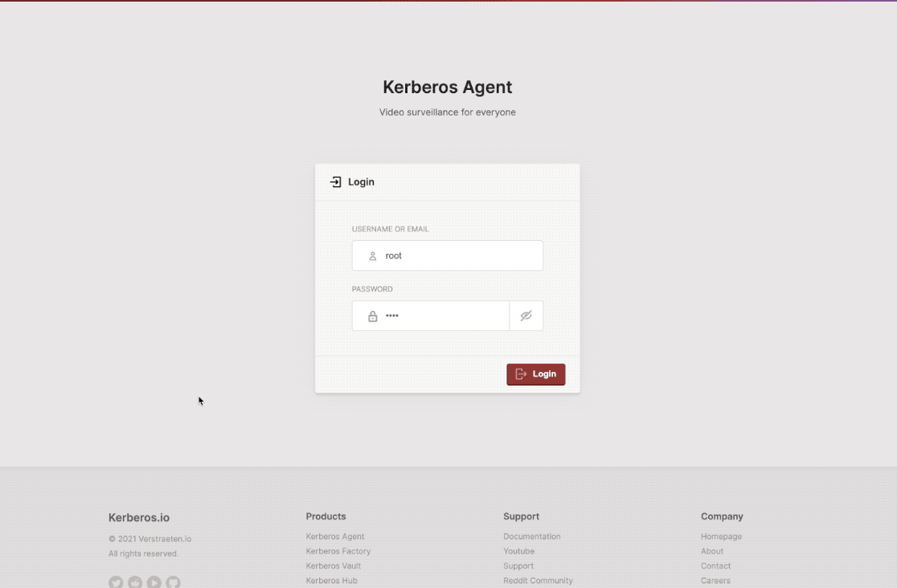Open the GitHub icon in the footer
Image resolution: width=897 pixels, height=588 pixels.
(x=173, y=582)
